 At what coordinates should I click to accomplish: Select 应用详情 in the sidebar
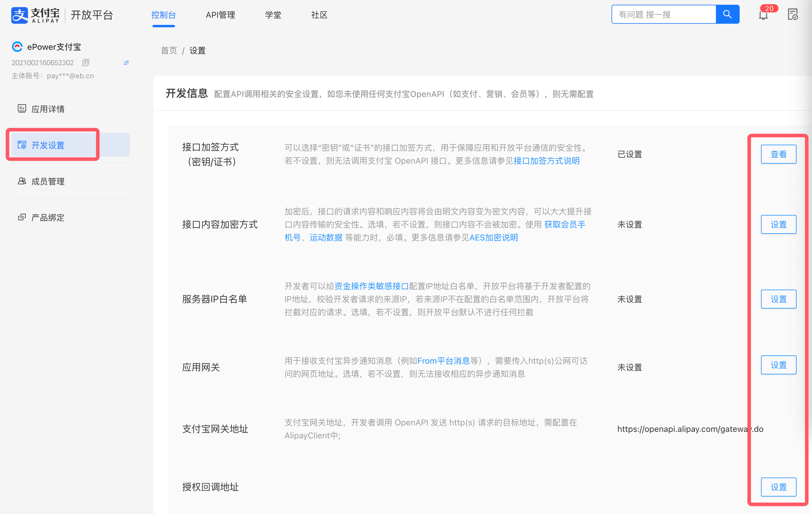click(71, 109)
